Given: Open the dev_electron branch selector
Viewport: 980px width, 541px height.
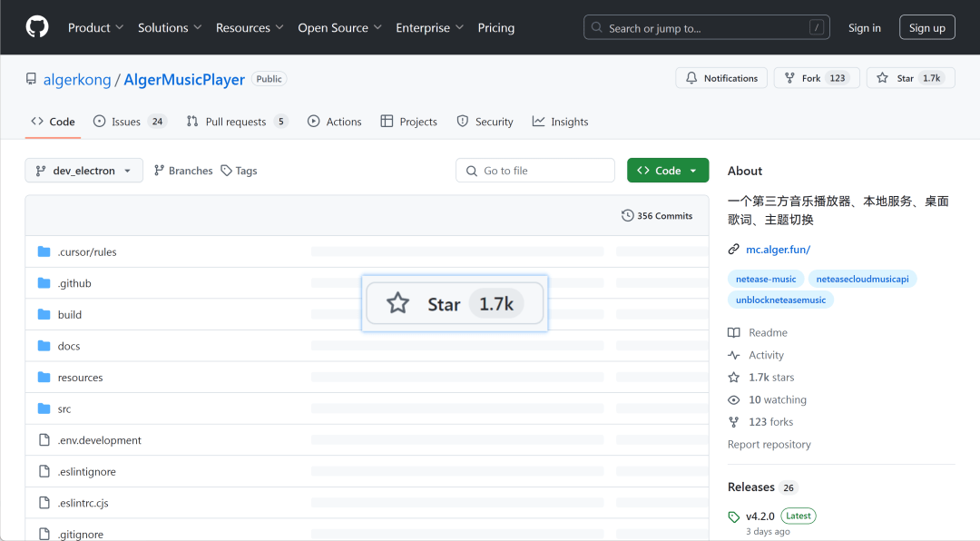Looking at the screenshot, I should click(83, 170).
